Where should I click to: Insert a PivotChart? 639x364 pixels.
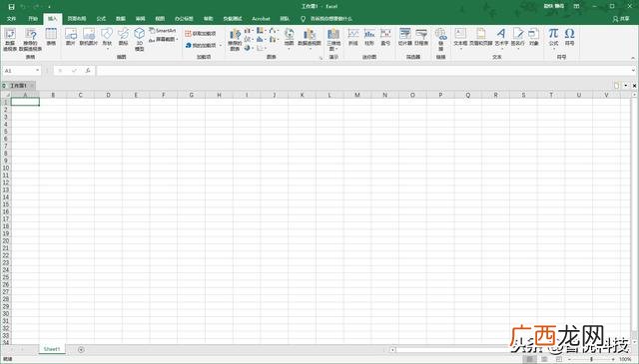pyautogui.click(x=310, y=38)
